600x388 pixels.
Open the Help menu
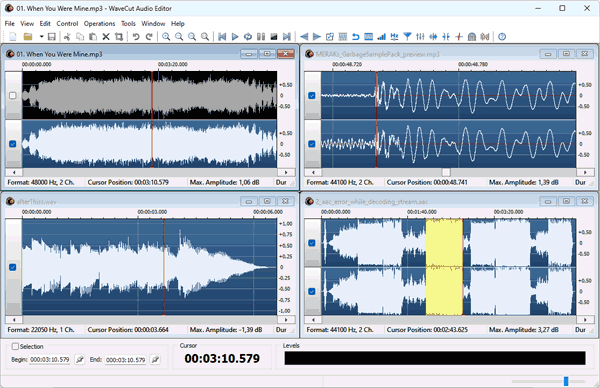coord(178,23)
